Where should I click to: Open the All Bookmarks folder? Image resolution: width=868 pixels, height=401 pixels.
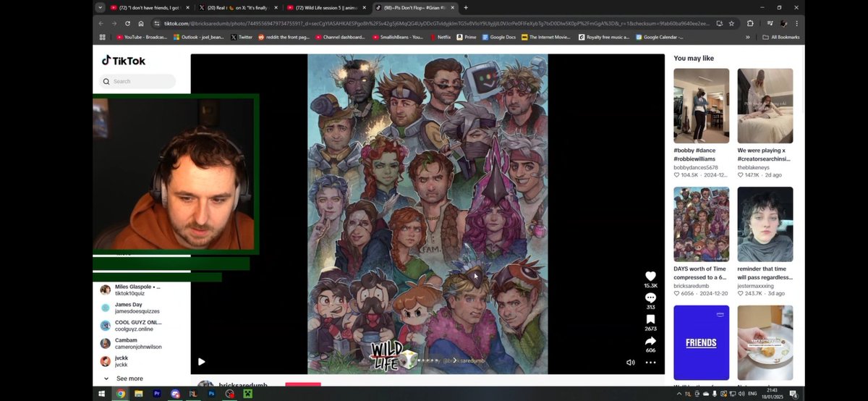[x=780, y=37]
